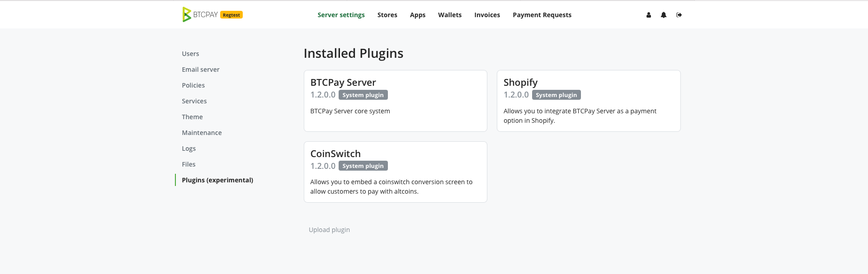This screenshot has width=868, height=274.
Task: Open the Invoices page
Action: tap(487, 15)
